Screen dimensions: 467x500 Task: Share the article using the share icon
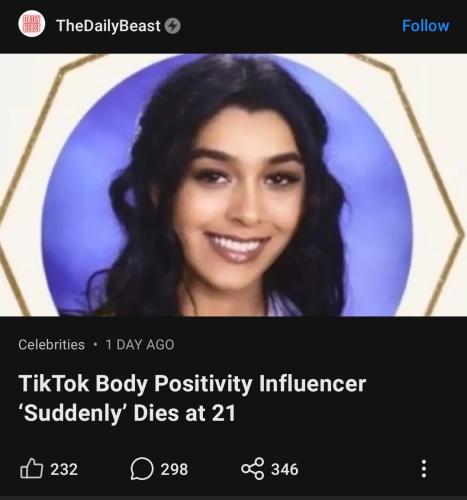pos(253,469)
